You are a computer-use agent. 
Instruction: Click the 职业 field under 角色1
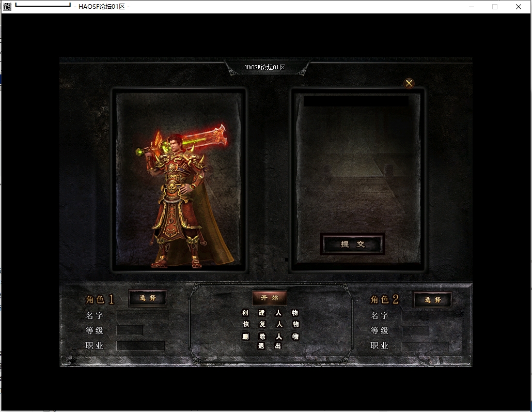pos(140,345)
